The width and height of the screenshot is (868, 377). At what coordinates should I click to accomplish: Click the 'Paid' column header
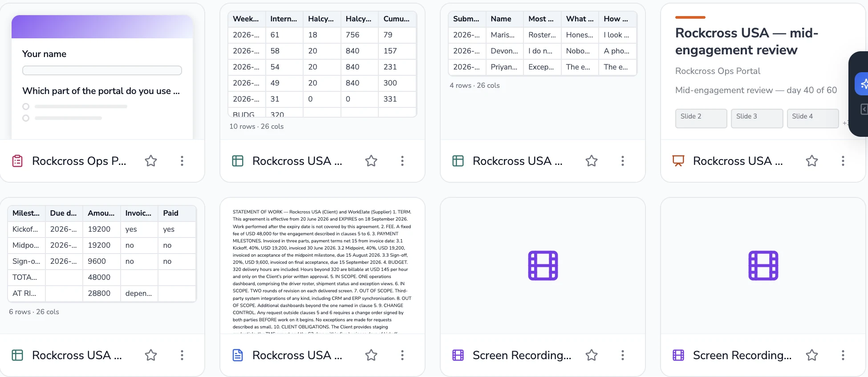pos(177,213)
